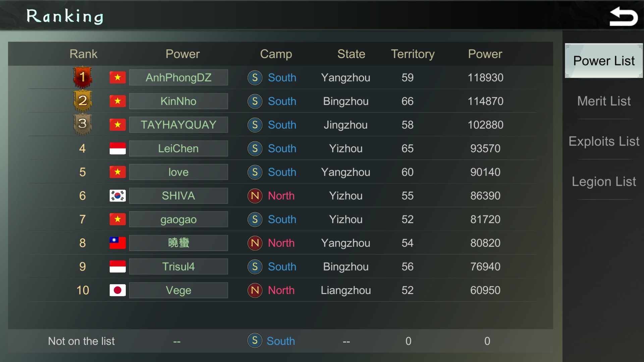644x362 pixels.
Task: Click South camp icon in bottom status row
Action: pos(255,341)
